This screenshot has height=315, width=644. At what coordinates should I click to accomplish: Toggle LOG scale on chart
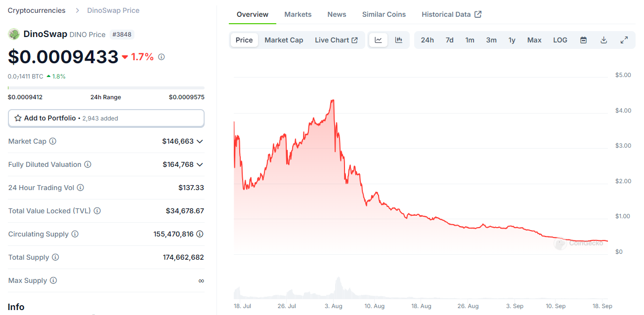click(560, 40)
